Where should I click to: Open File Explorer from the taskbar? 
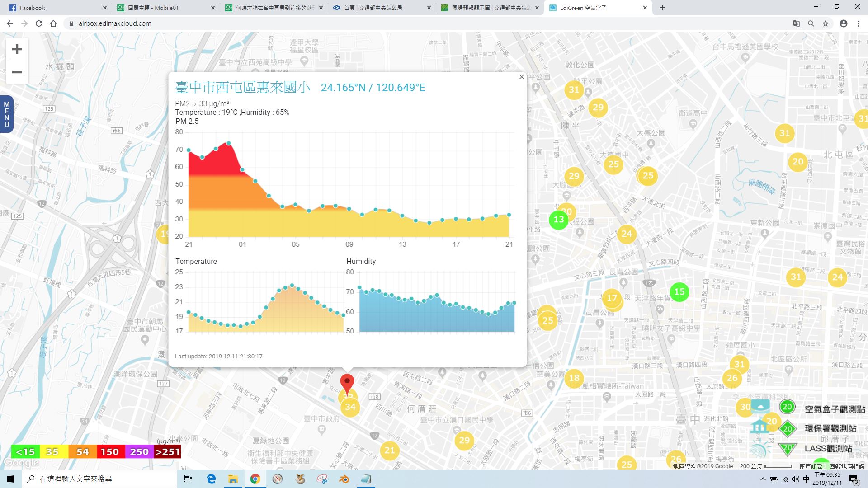[x=233, y=479]
